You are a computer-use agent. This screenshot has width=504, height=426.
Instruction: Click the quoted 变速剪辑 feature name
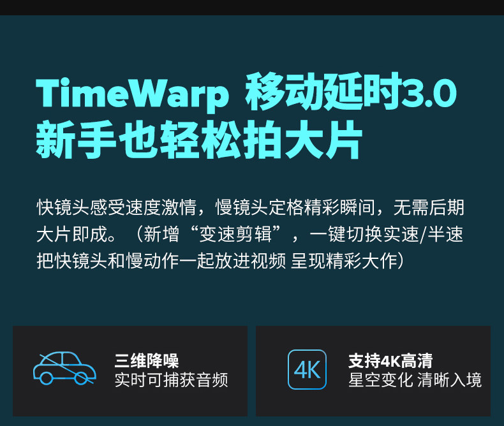tap(235, 234)
